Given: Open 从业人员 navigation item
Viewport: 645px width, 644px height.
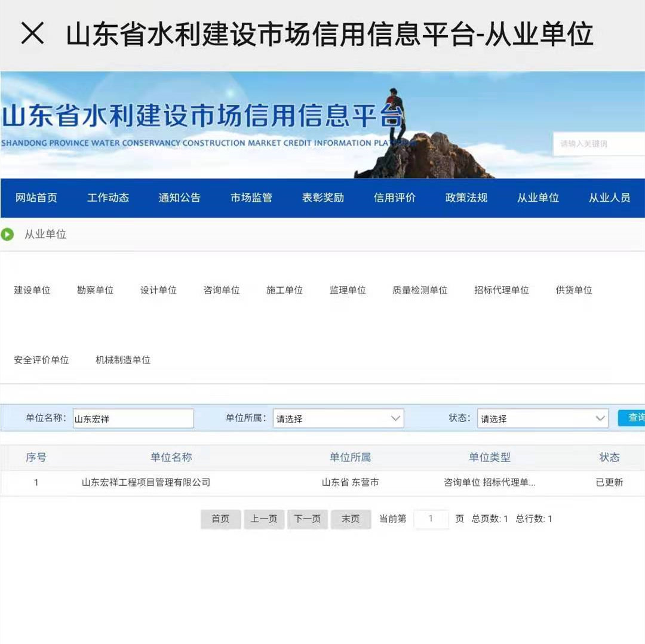Looking at the screenshot, I should tap(610, 198).
